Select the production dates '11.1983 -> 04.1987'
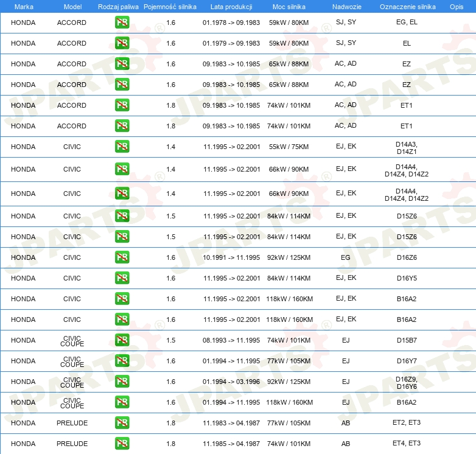476x454 pixels. [231, 423]
